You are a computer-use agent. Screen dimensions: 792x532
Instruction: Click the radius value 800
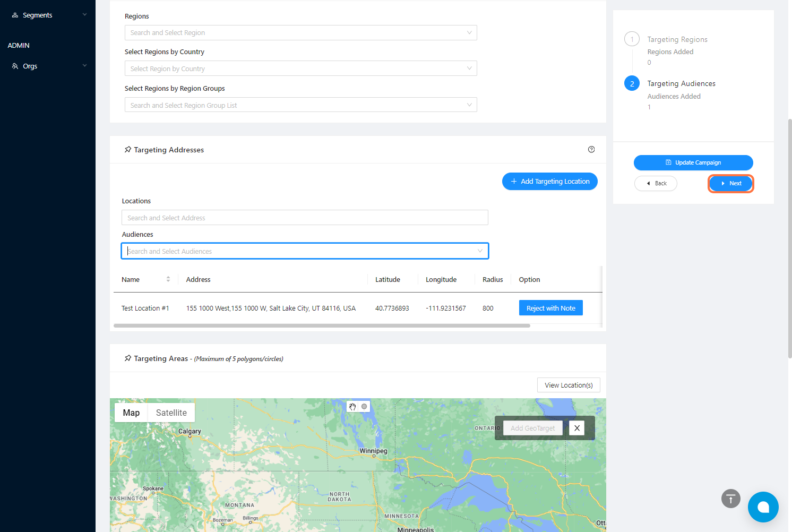click(x=488, y=308)
